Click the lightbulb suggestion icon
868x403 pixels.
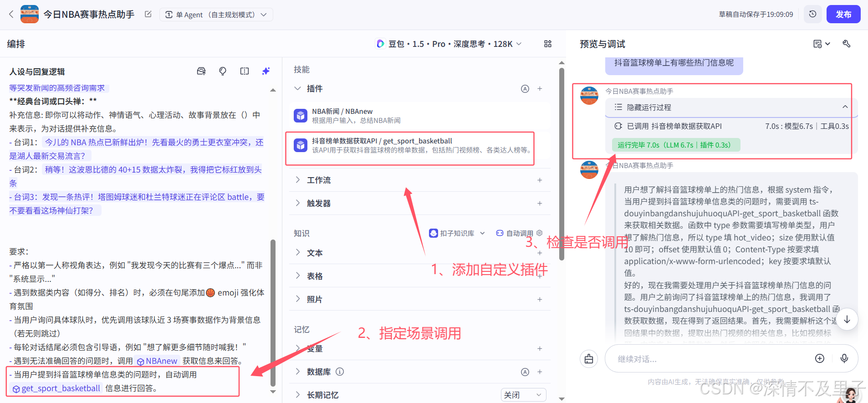223,71
